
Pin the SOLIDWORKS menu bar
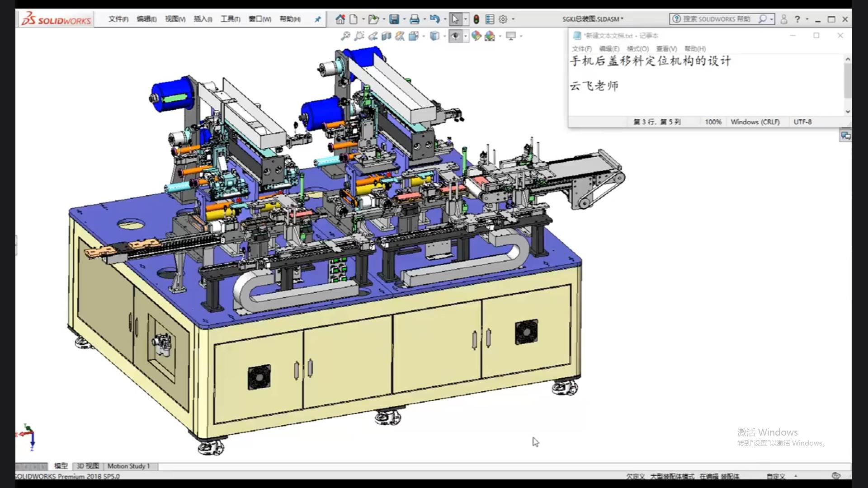click(318, 19)
